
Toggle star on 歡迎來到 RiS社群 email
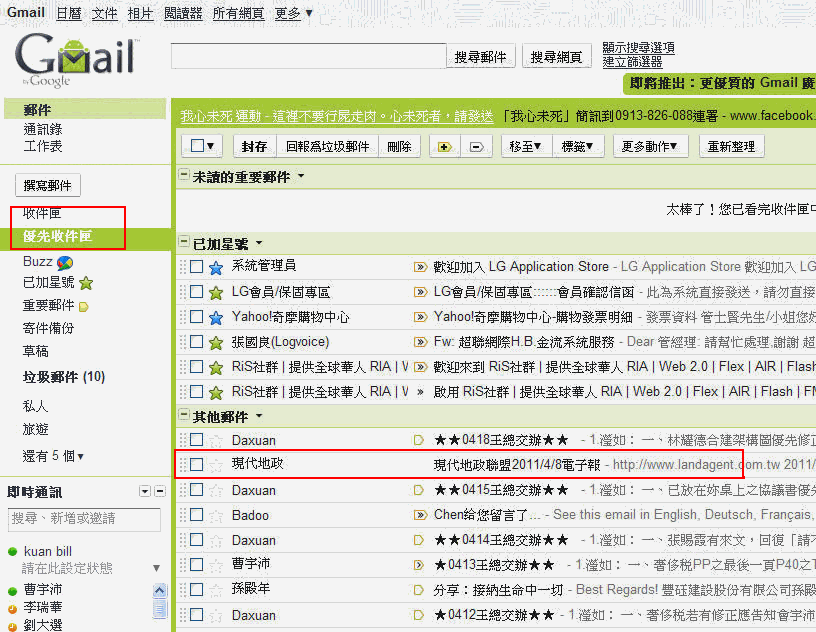pos(216,368)
